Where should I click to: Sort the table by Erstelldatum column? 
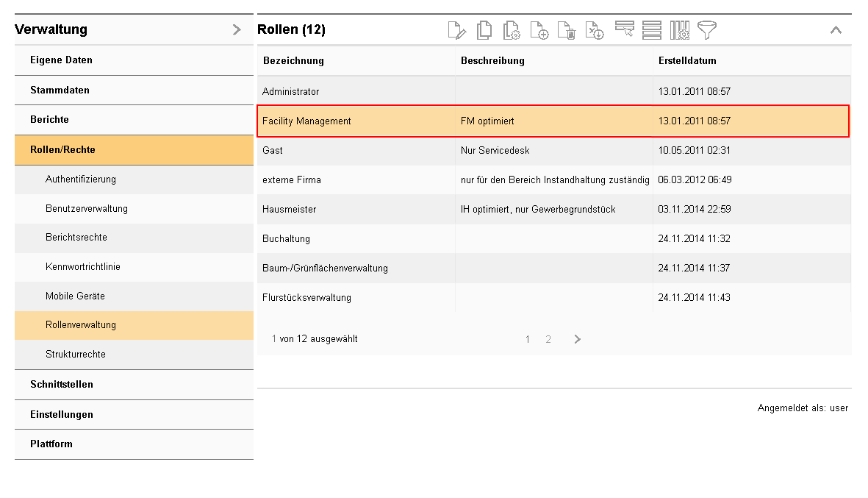(686, 61)
